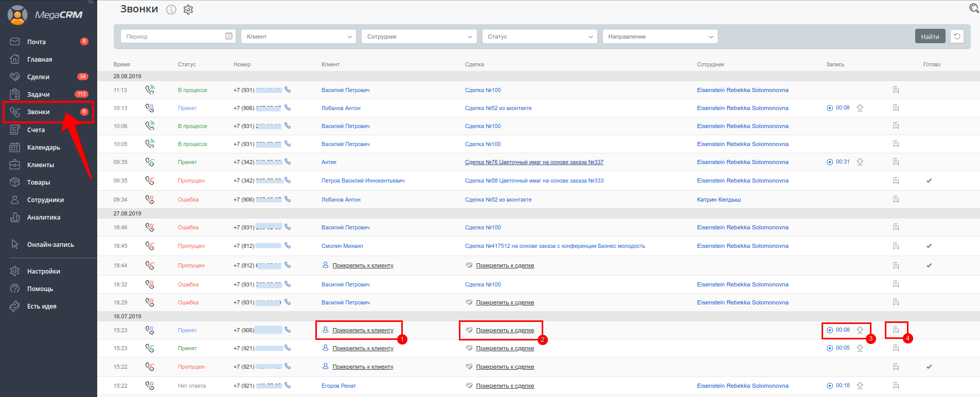Open Сделка №76 Цветочный маг link
This screenshot has height=397, width=980.
click(x=534, y=162)
